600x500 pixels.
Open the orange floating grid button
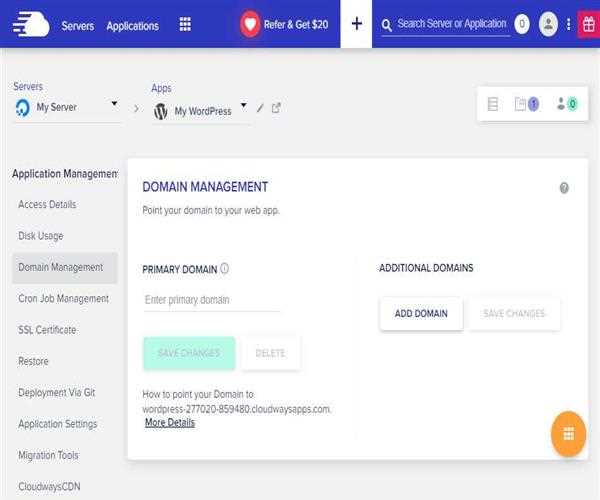568,434
